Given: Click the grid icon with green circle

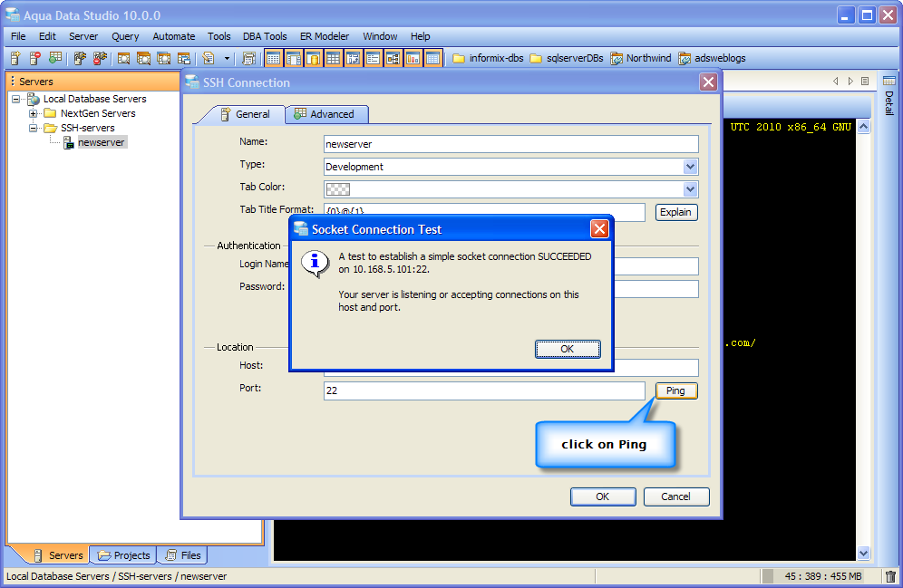Looking at the screenshot, I should [55, 58].
